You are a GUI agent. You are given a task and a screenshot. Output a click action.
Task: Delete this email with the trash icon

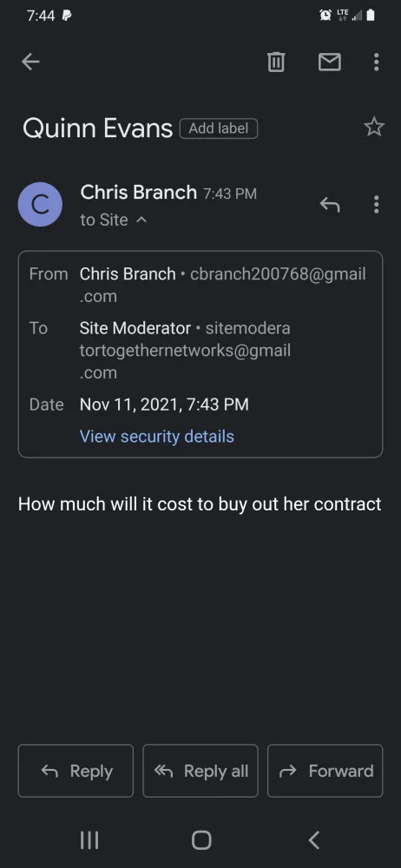click(x=276, y=62)
